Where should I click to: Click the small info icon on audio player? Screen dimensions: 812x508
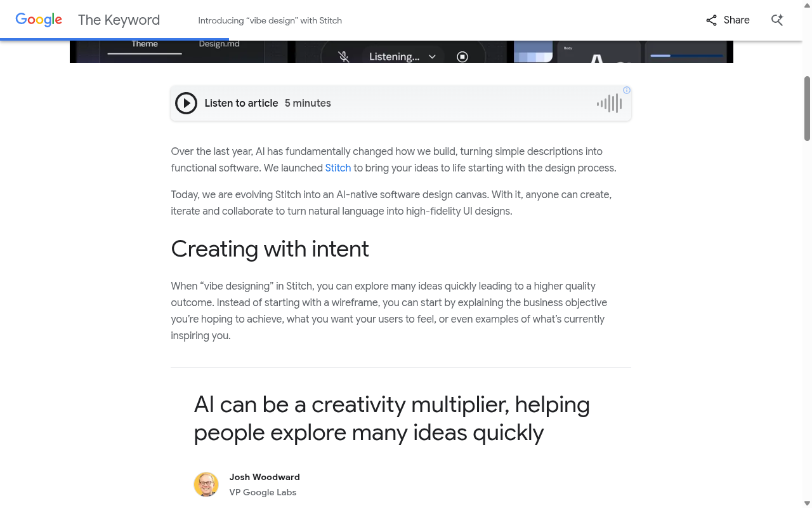point(627,90)
